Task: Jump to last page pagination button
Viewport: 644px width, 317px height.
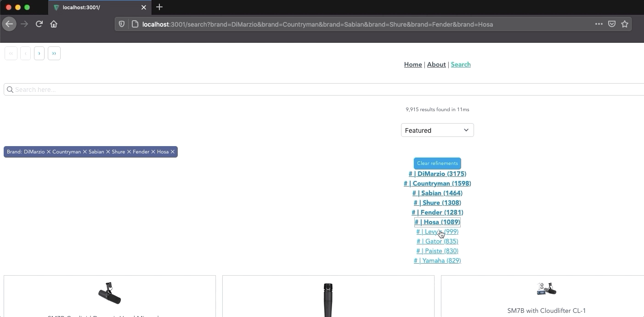Action: point(54,53)
